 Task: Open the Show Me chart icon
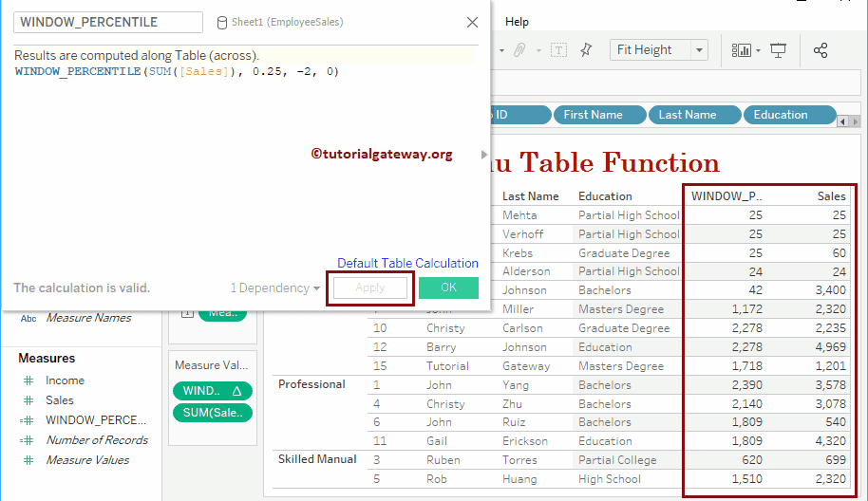click(742, 50)
